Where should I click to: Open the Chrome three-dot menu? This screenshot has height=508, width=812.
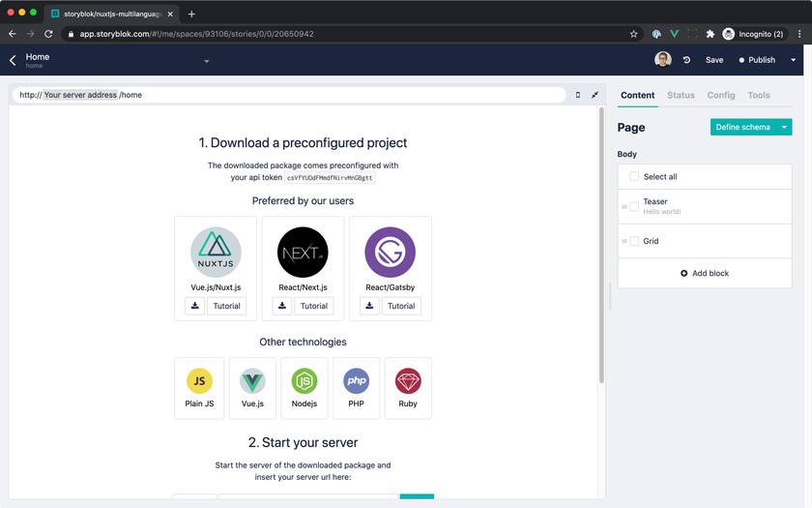pyautogui.click(x=799, y=34)
